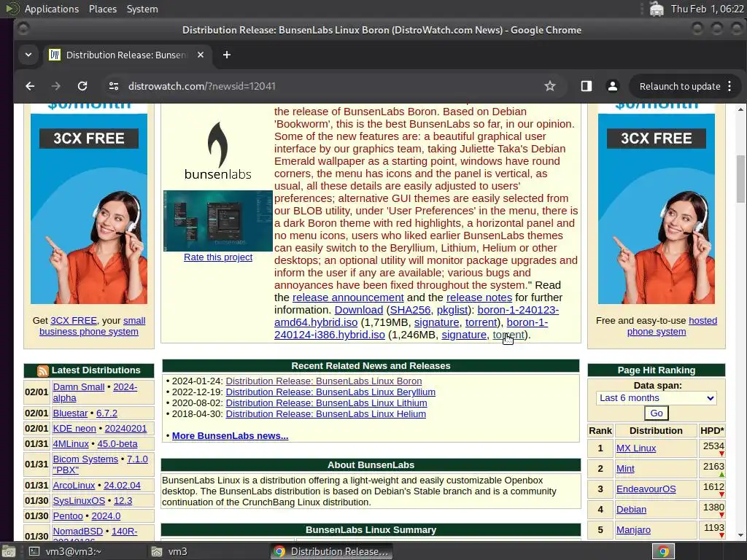Viewport: 747px width, 560px height.
Task: Click the RSS feed icon beside Latest Distributions
Action: tap(43, 370)
